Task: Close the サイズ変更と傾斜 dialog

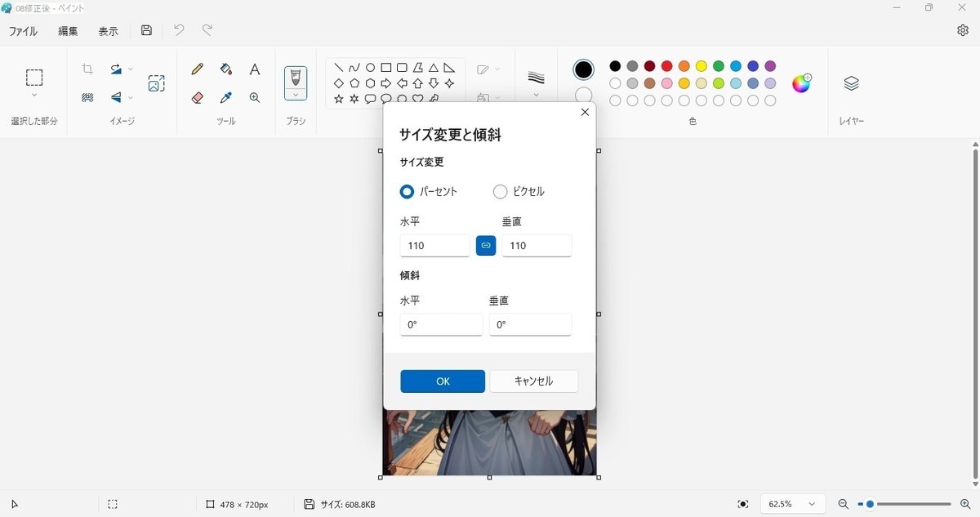Action: [x=585, y=113]
